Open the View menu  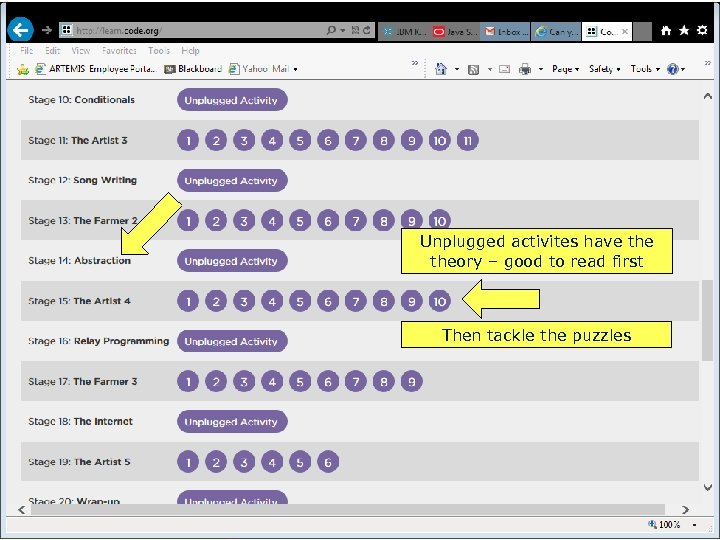pos(80,51)
